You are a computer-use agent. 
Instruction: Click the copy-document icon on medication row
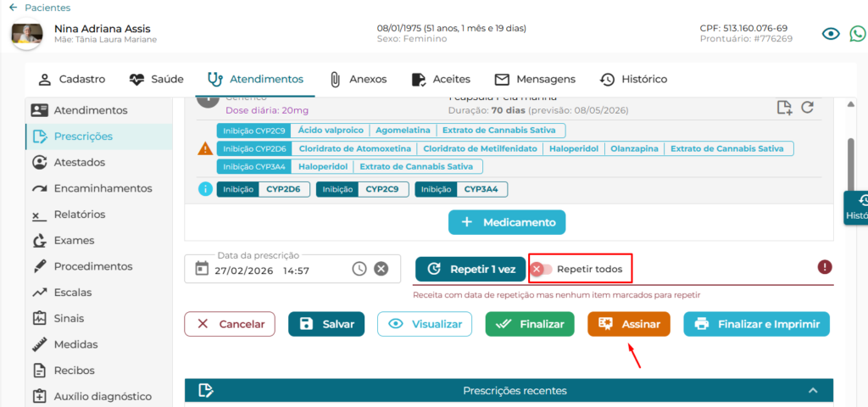pyautogui.click(x=784, y=108)
